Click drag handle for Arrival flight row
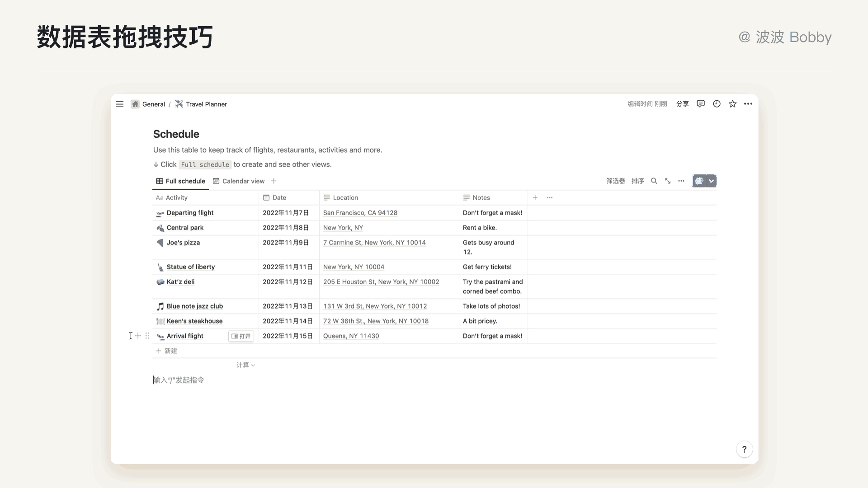This screenshot has height=488, width=868. click(x=147, y=336)
